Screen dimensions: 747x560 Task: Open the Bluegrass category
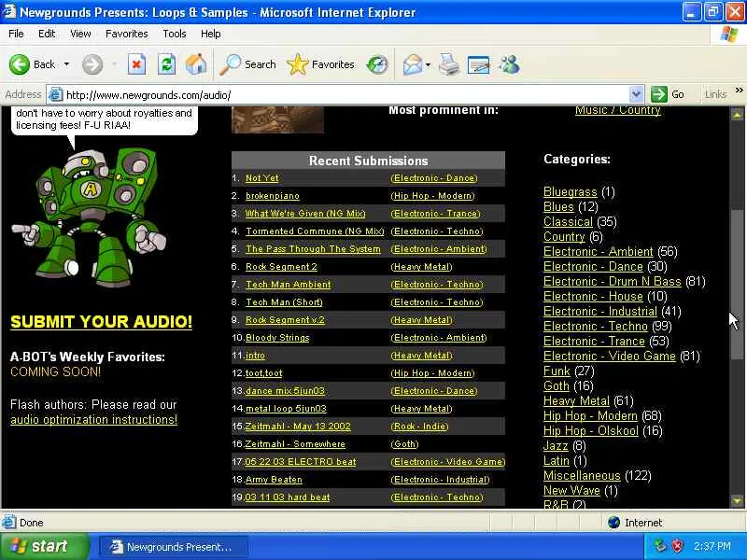pos(571,192)
